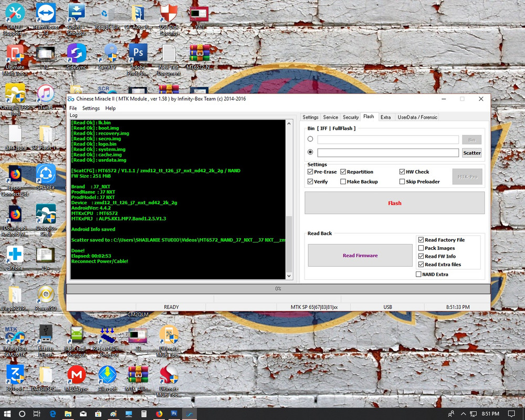Select the 3uTools desktop icon
The height and width of the screenshot is (420, 525).
point(15,379)
